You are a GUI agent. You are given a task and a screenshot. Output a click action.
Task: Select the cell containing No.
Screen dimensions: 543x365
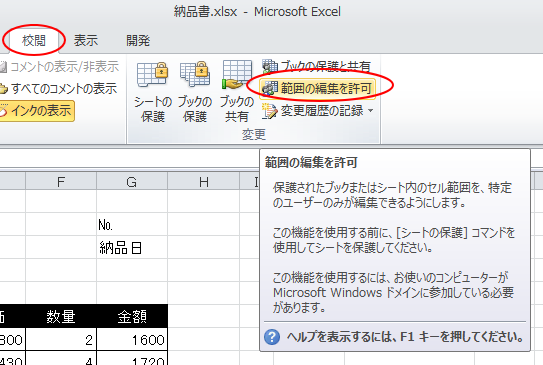tap(132, 225)
